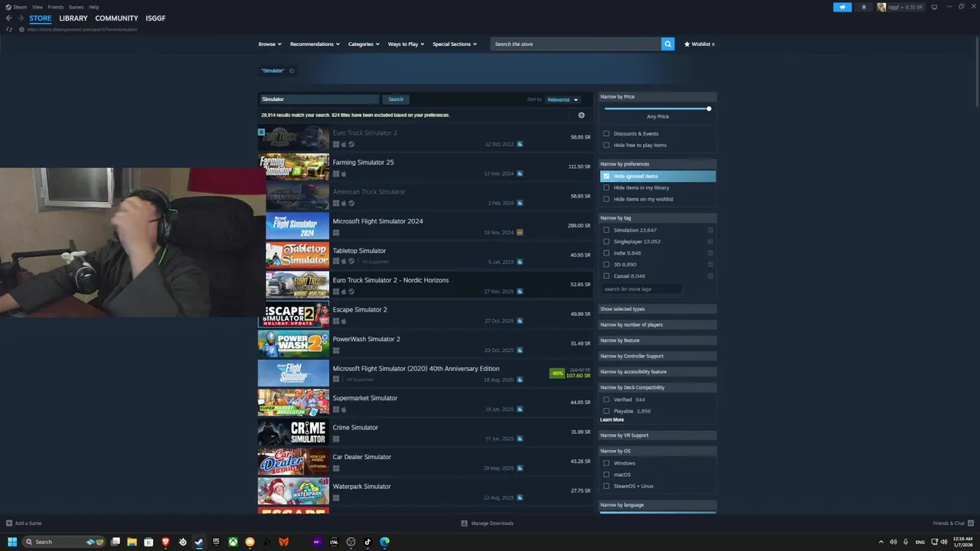
Task: Click Add a Game plus icon
Action: [9, 523]
